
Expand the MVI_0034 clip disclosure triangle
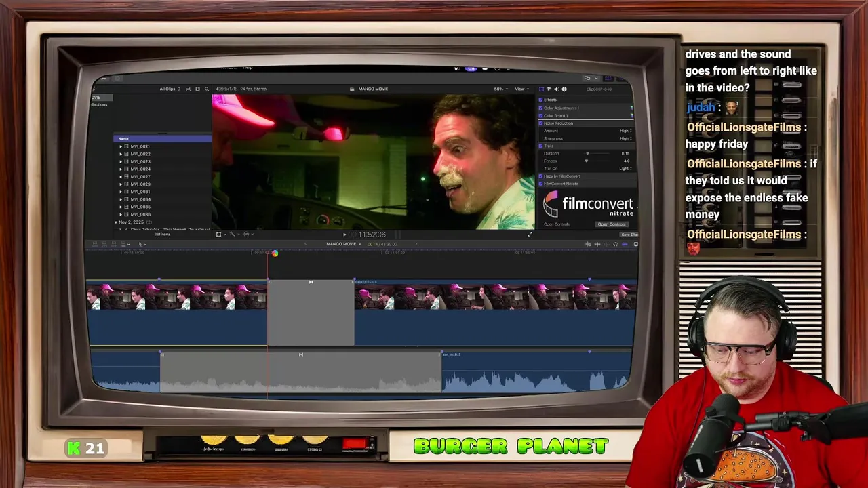121,199
